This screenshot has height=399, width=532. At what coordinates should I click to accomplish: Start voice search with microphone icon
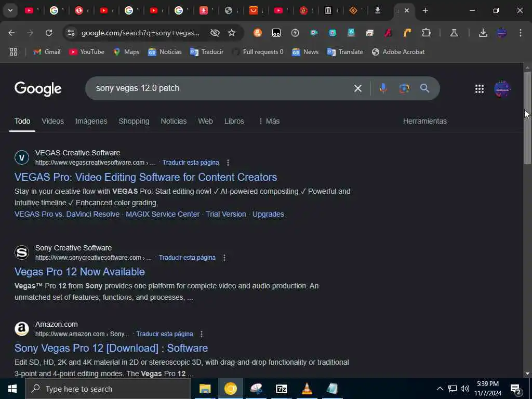383,88
